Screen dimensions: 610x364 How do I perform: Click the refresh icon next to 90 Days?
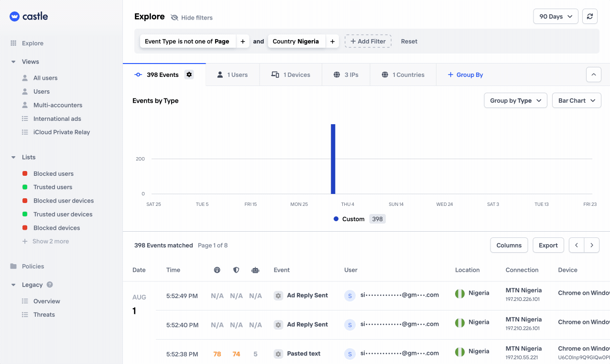pyautogui.click(x=590, y=16)
